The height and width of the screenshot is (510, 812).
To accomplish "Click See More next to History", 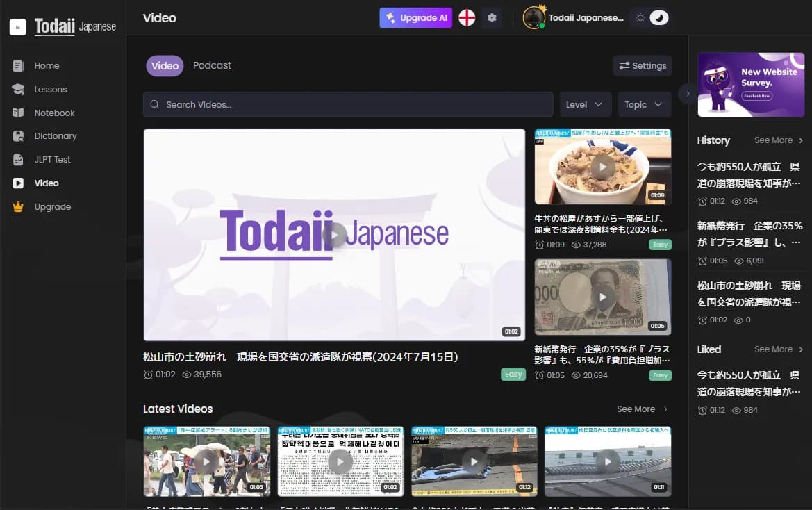I will [778, 140].
